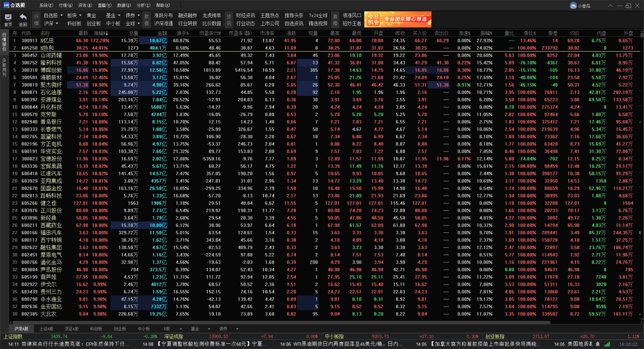Open 财经资讯 news
Image resolution: width=644 pixels, height=349 pixels.
[246, 15]
